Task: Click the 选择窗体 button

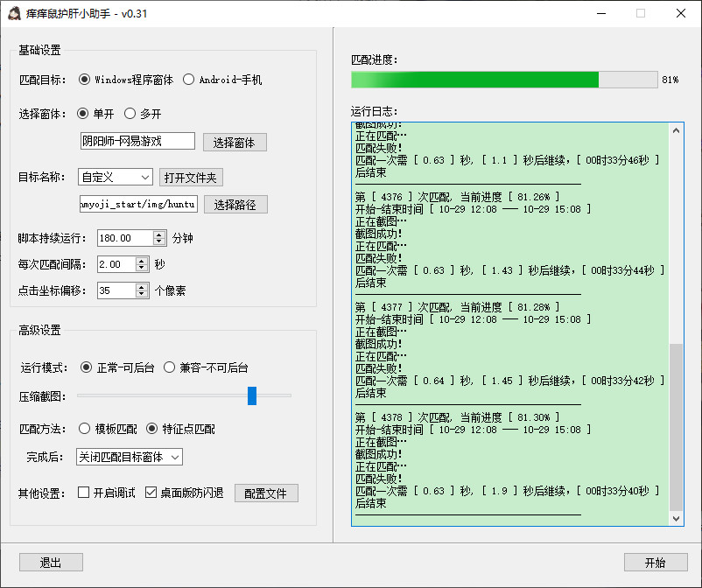Action: click(x=235, y=143)
